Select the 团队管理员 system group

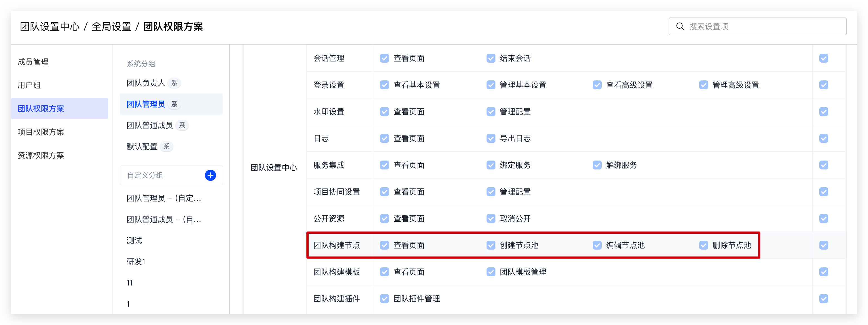[x=171, y=104]
